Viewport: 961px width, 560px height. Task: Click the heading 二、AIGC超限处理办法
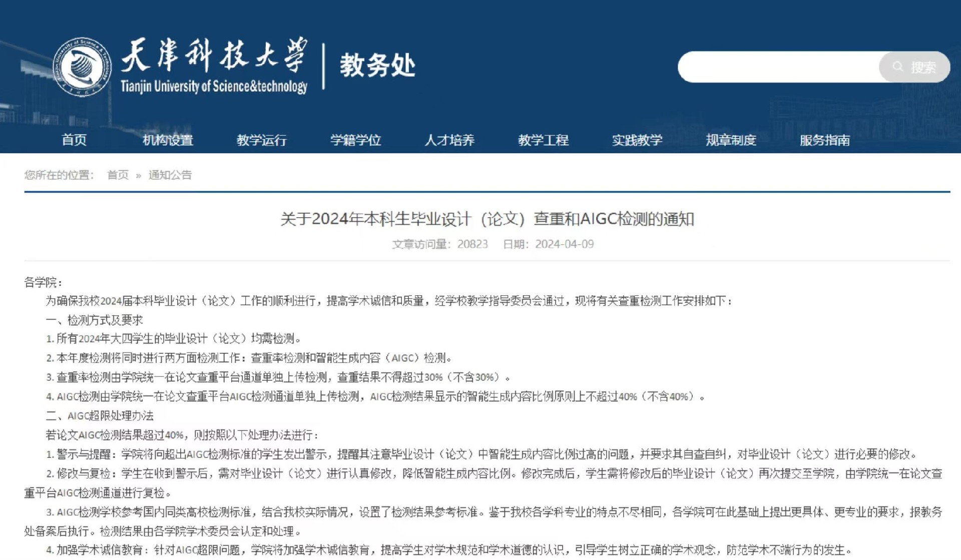pyautogui.click(x=100, y=415)
